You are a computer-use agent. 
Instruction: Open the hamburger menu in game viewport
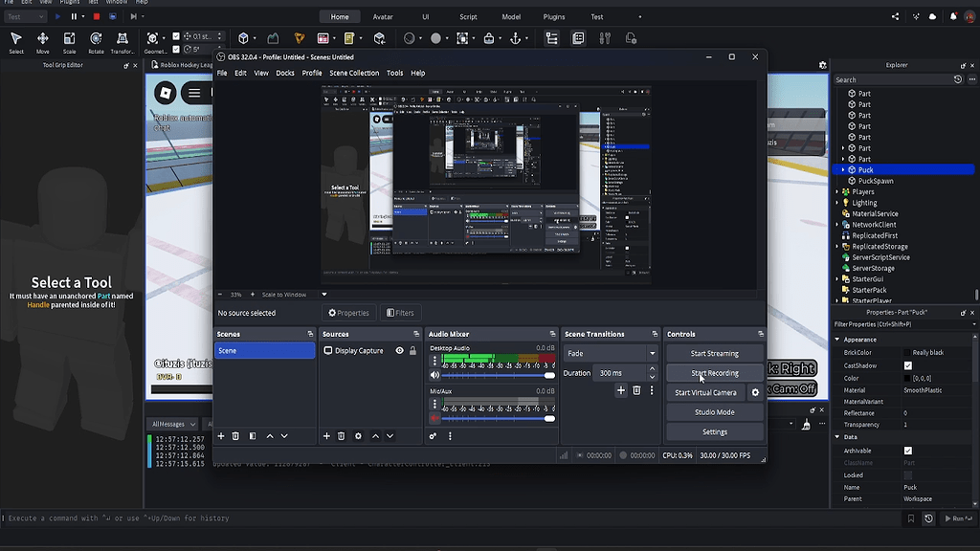point(194,93)
